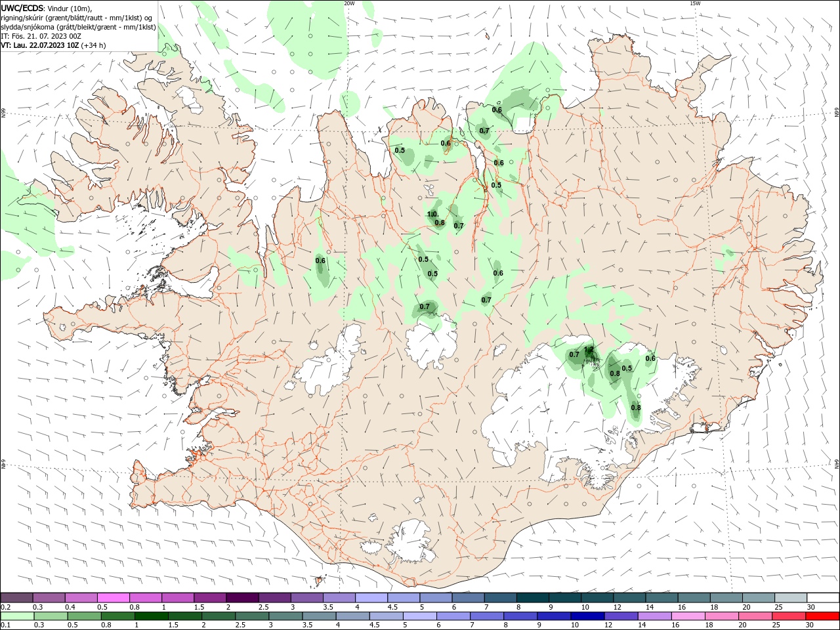Pick the pink 20–25 rain legend swatch

[755, 616]
